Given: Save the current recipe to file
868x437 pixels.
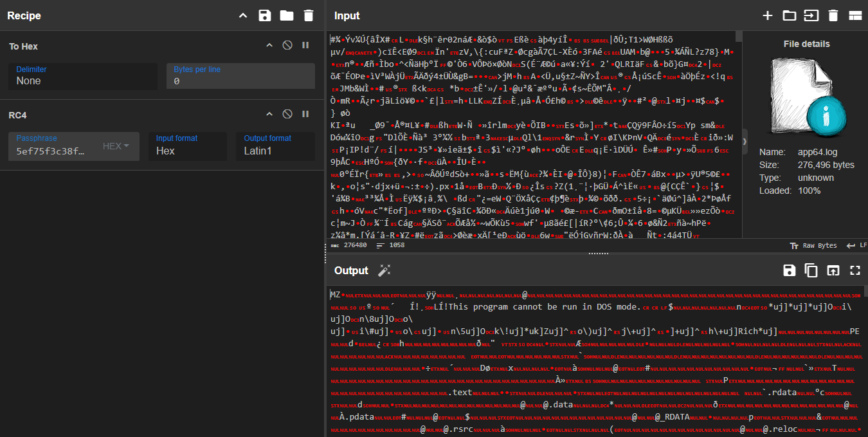Looking at the screenshot, I should point(265,15).
